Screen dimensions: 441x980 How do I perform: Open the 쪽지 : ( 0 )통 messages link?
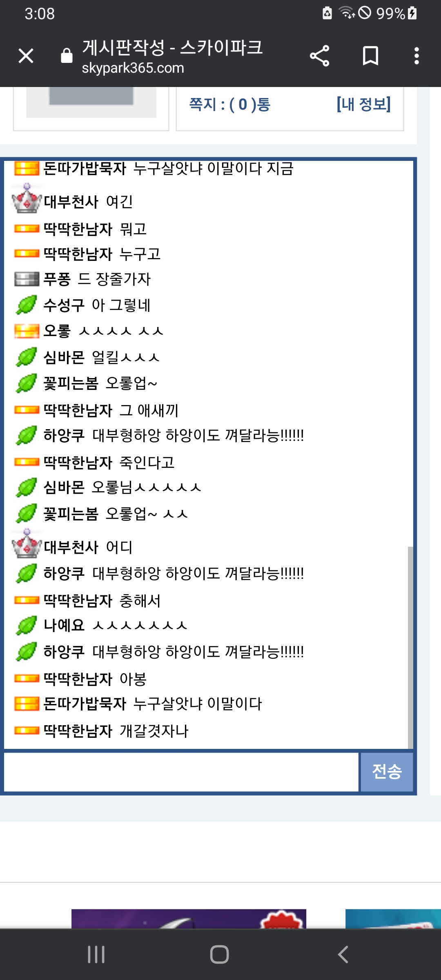(229, 105)
